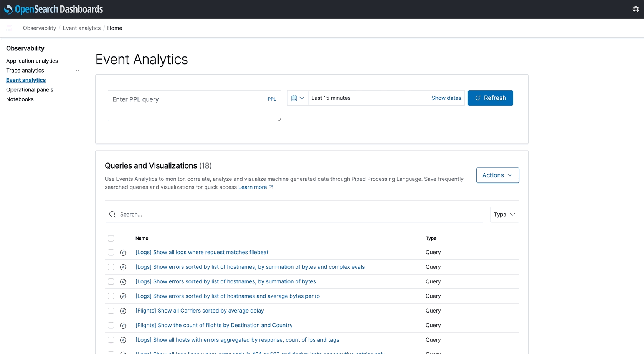Open Event analytics breadcrumb
The height and width of the screenshot is (354, 644).
[81, 28]
